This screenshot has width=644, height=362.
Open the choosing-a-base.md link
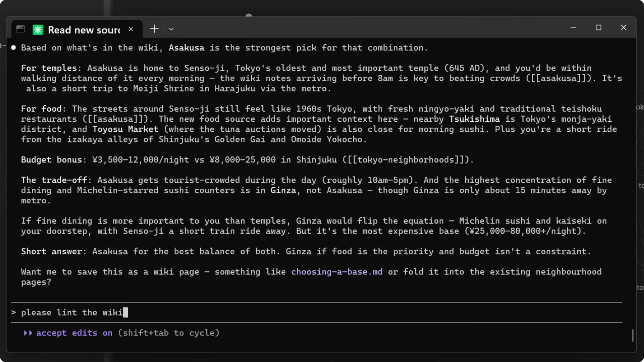click(337, 271)
